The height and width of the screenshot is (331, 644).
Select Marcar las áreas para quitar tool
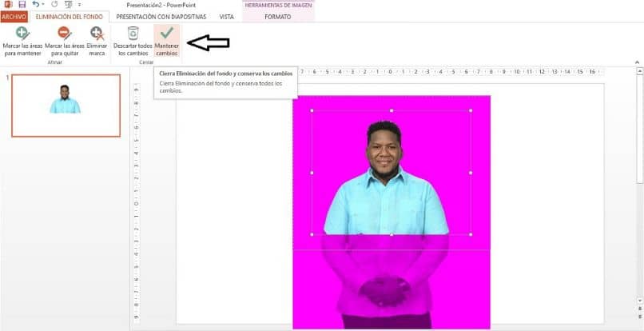click(x=65, y=42)
